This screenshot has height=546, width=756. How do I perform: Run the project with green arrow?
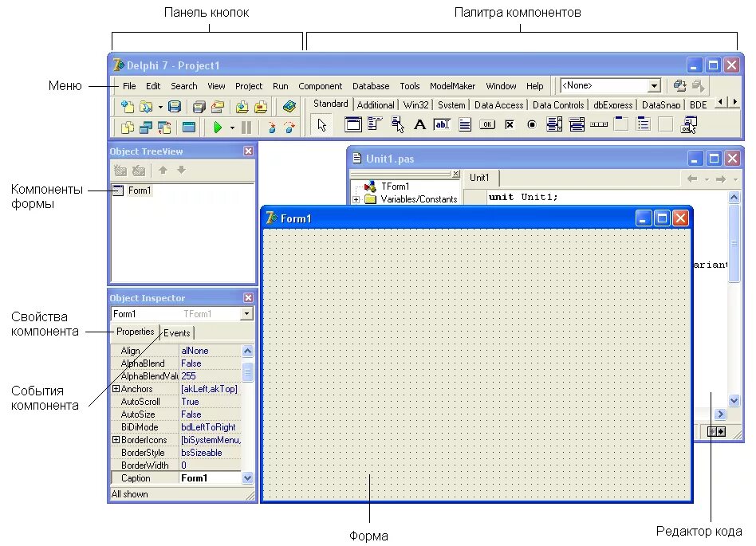coord(218,128)
